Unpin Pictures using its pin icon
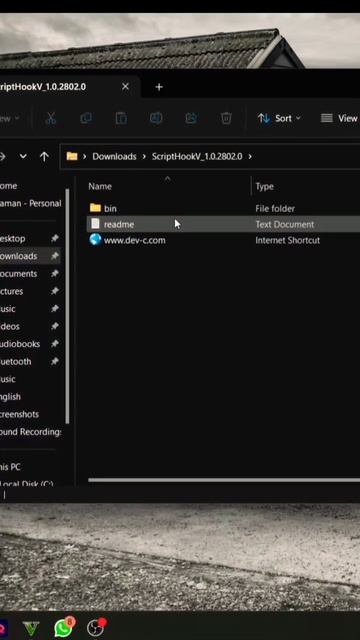 click(x=55, y=291)
